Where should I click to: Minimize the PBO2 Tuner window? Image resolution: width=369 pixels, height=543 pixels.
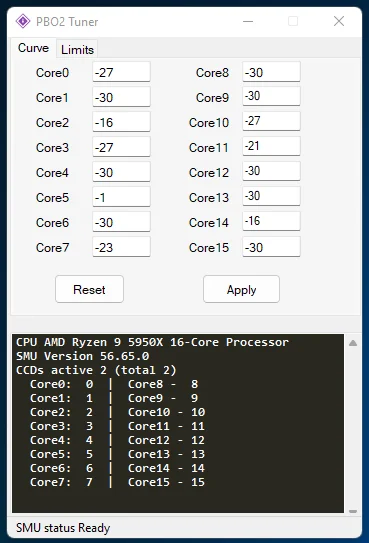point(248,21)
